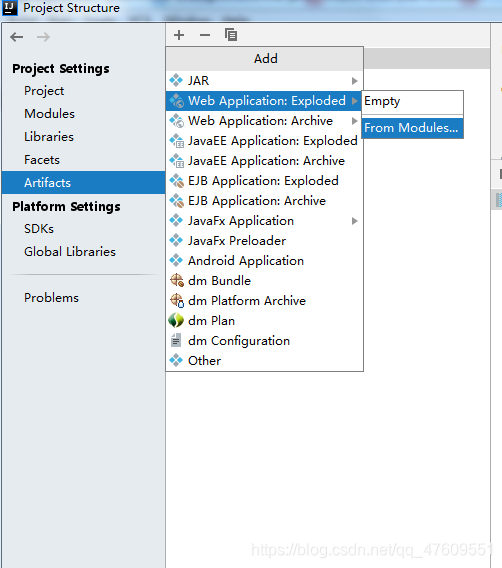Click the dm Configuration document icon
The width and height of the screenshot is (502, 568).
pos(176,341)
